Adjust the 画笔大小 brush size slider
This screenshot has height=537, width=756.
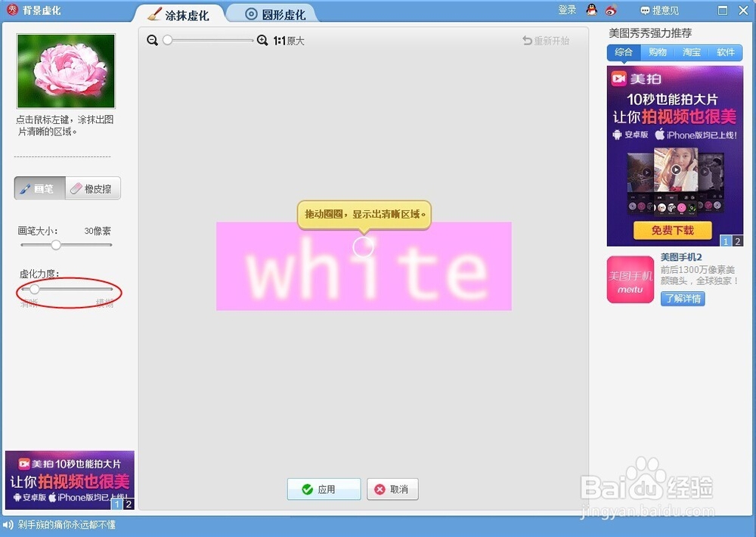[x=56, y=245]
